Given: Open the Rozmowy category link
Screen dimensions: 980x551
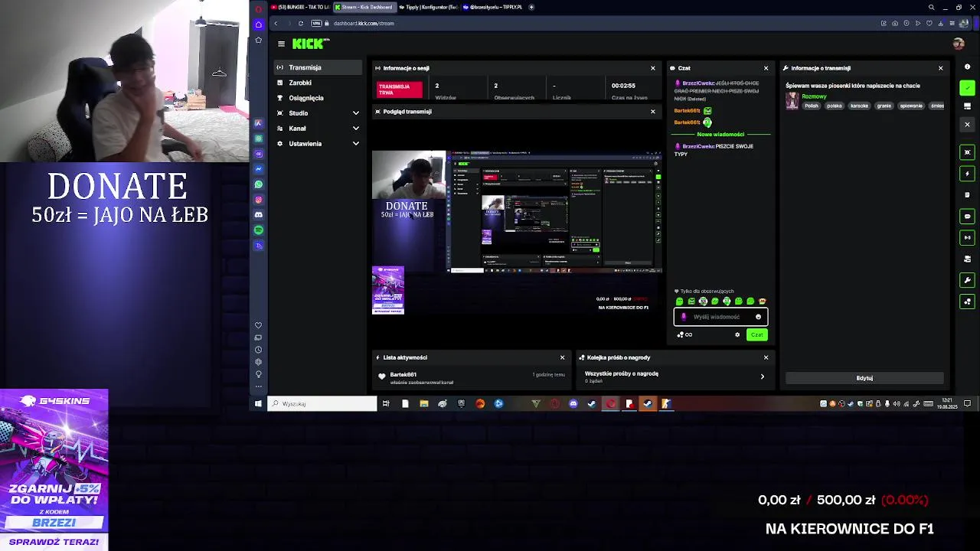Looking at the screenshot, I should point(814,96).
